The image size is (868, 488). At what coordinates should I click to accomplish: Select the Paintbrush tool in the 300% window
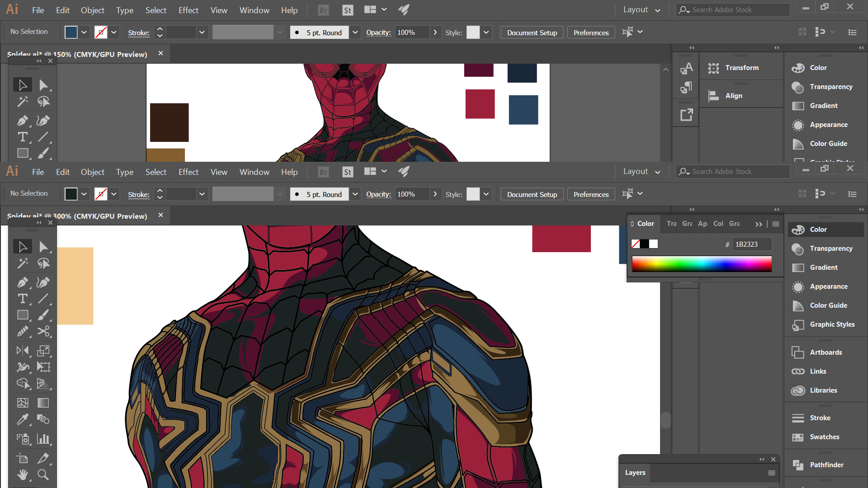point(43,315)
